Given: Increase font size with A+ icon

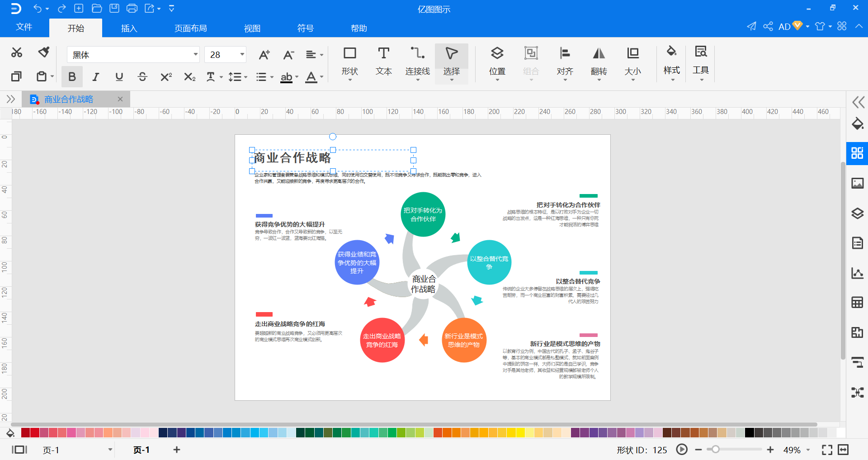Looking at the screenshot, I should click(264, 55).
